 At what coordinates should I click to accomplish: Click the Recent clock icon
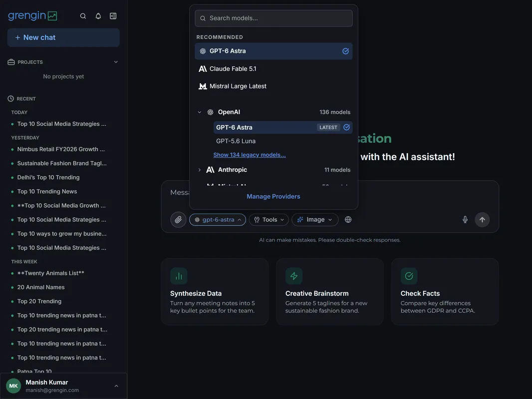point(11,99)
